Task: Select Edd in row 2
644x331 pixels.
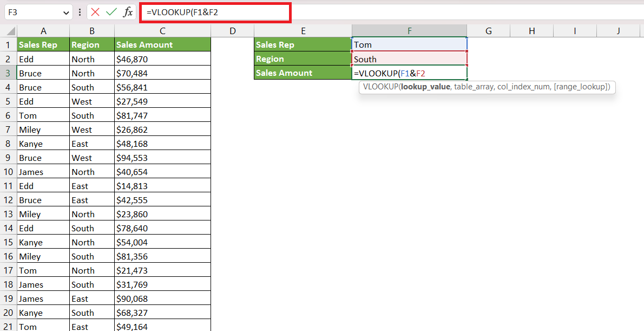Action: [43, 59]
